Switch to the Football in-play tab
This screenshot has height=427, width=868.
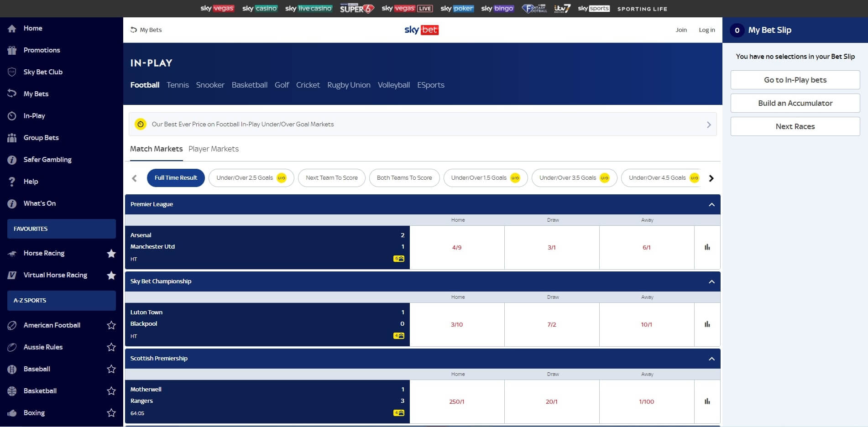(145, 85)
